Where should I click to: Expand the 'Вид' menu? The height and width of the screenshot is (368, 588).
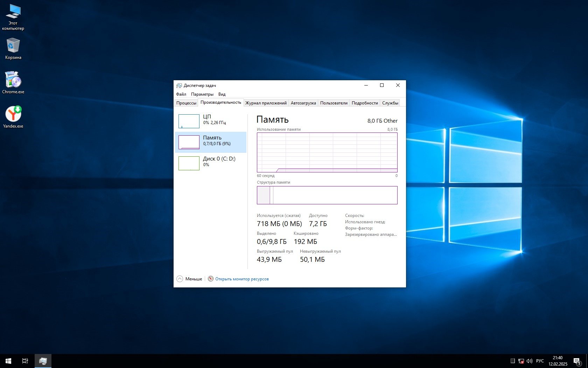coord(222,94)
